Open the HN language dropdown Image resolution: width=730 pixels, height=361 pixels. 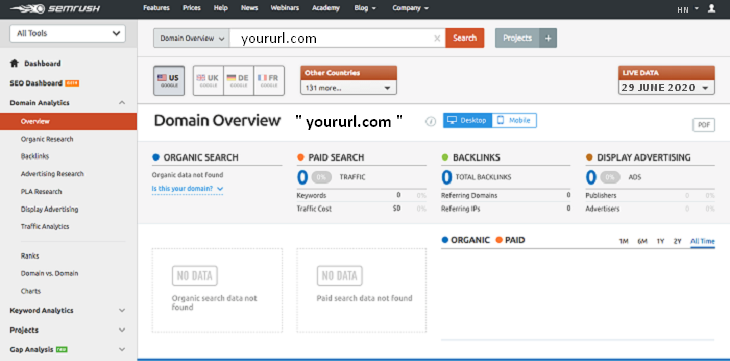tap(688, 9)
